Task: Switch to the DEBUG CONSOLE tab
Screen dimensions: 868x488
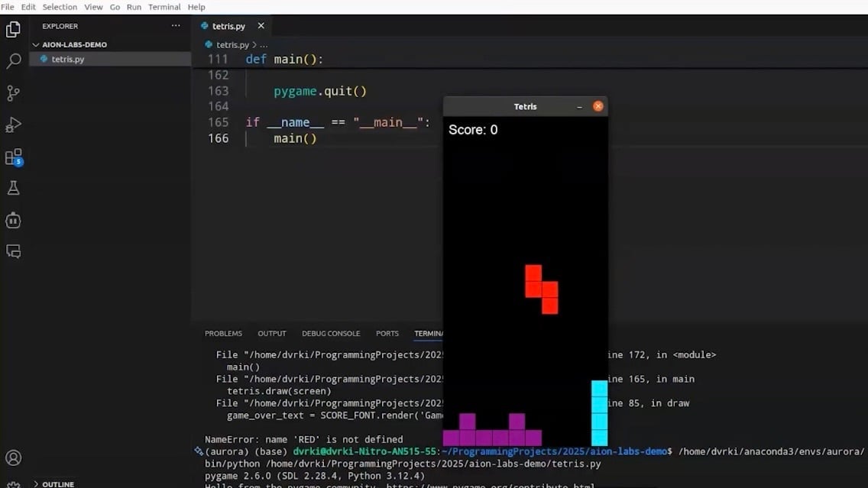Action: click(x=331, y=333)
